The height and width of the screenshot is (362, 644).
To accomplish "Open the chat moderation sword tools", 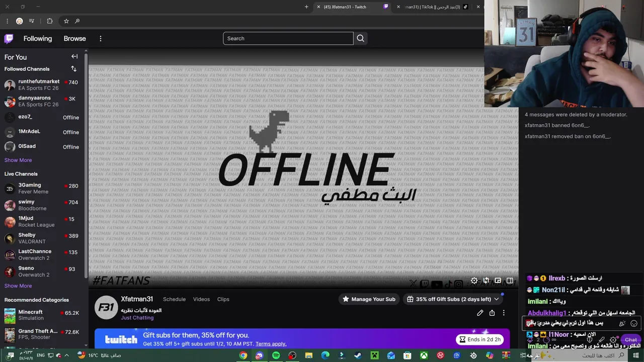I will 602,340.
